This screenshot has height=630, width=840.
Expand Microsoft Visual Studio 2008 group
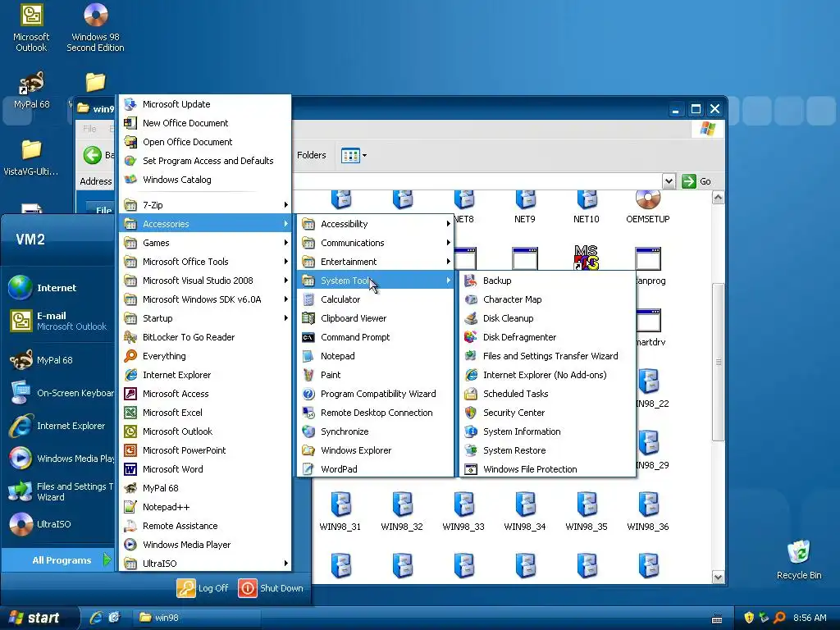(x=205, y=281)
